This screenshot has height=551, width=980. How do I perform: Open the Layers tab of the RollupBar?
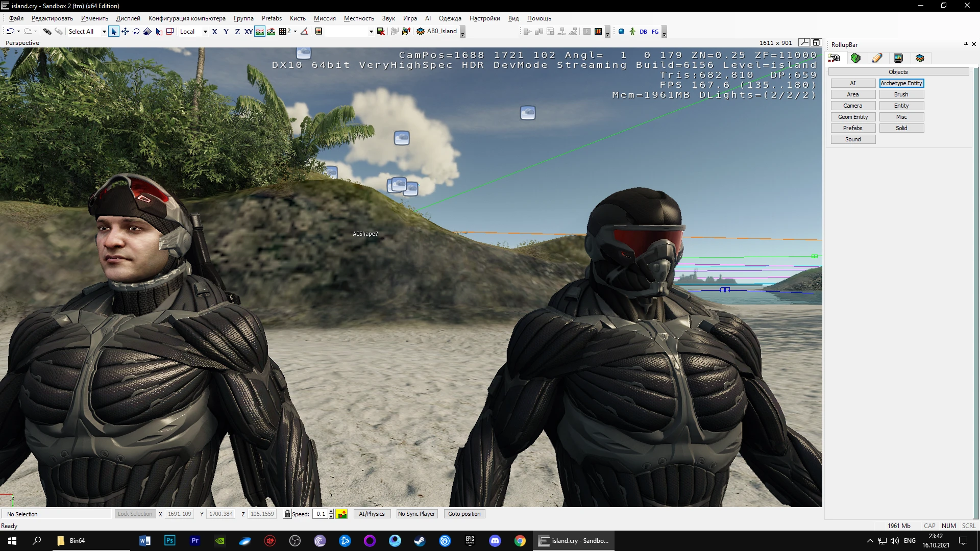tap(920, 58)
